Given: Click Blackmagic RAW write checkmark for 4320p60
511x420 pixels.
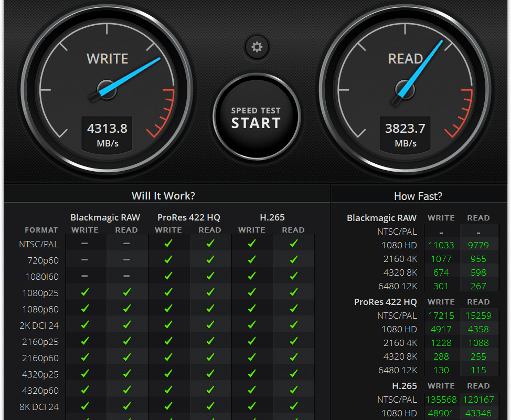Looking at the screenshot, I should [x=85, y=390].
